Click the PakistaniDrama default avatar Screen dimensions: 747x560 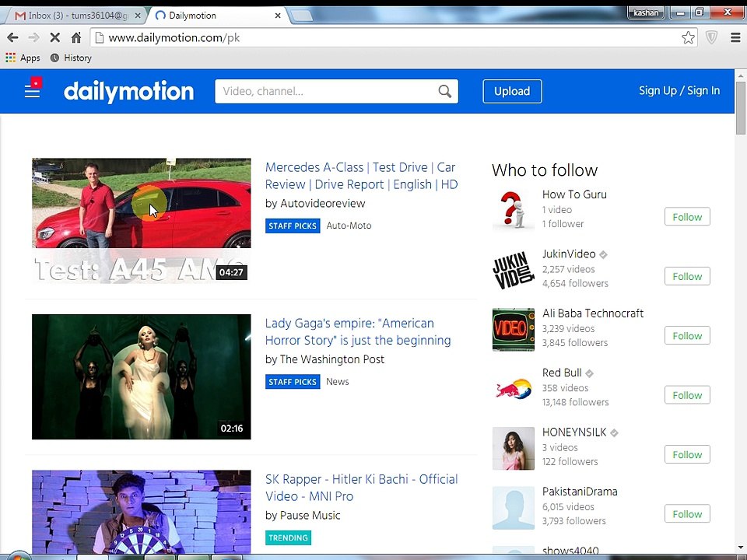(x=513, y=508)
